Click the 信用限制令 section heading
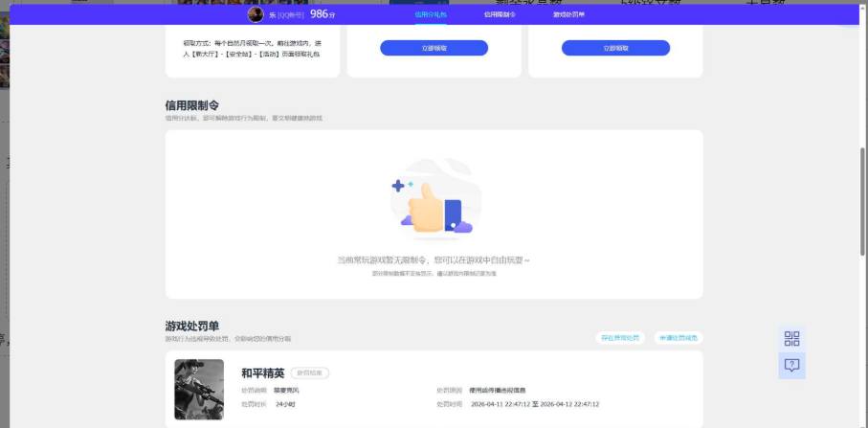Viewport: 868px width, 428px height. (x=192, y=105)
